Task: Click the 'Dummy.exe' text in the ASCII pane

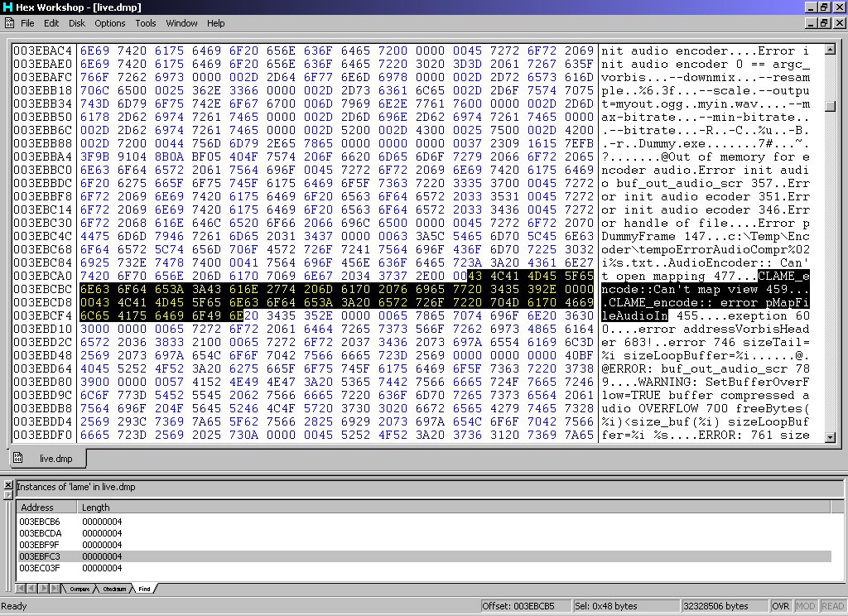Action: 672,144
